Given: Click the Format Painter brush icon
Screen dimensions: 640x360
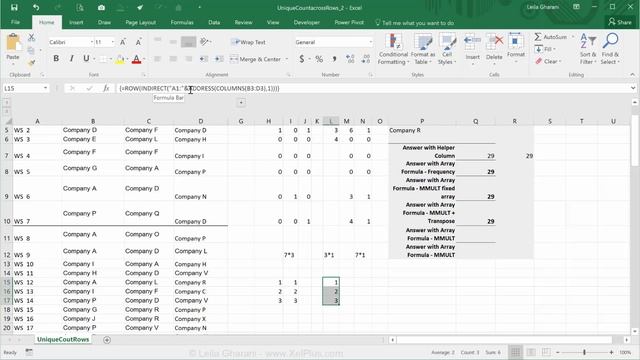Looking at the screenshot, I should click(31, 62).
